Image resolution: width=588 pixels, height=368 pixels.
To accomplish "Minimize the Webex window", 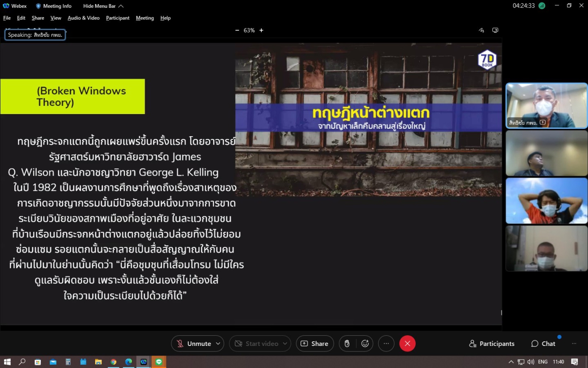I will [556, 6].
